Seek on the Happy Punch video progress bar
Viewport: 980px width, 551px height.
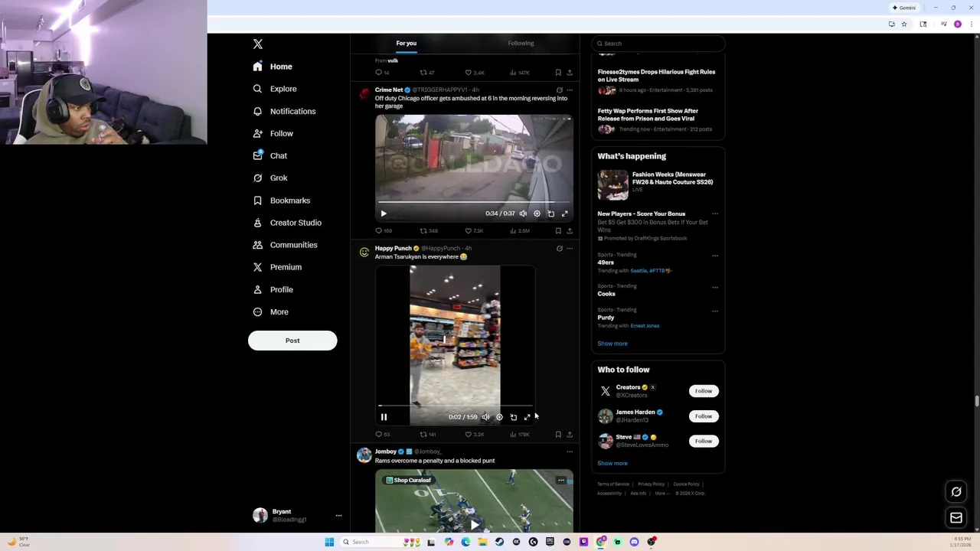pos(455,406)
